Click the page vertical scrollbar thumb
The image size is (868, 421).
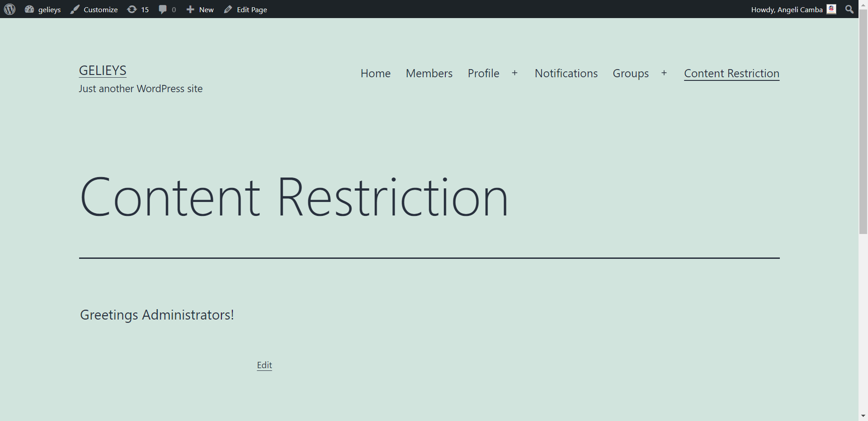click(x=863, y=122)
